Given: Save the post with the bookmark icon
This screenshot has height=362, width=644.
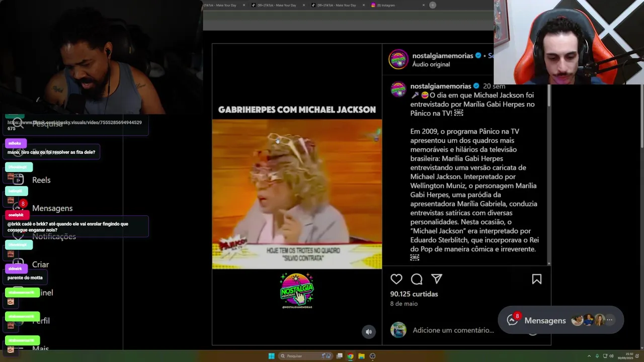Looking at the screenshot, I should [537, 280].
